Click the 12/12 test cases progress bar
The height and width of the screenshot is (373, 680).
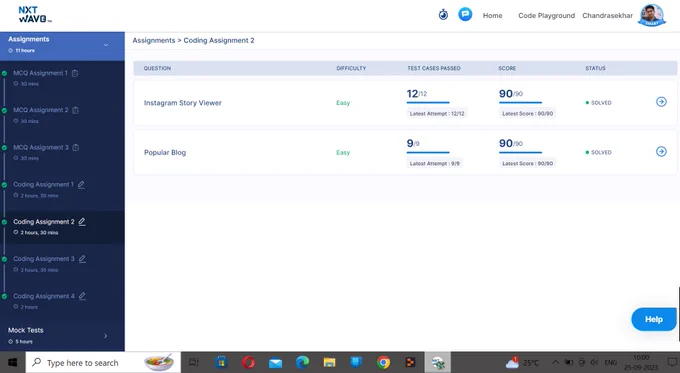click(x=428, y=103)
